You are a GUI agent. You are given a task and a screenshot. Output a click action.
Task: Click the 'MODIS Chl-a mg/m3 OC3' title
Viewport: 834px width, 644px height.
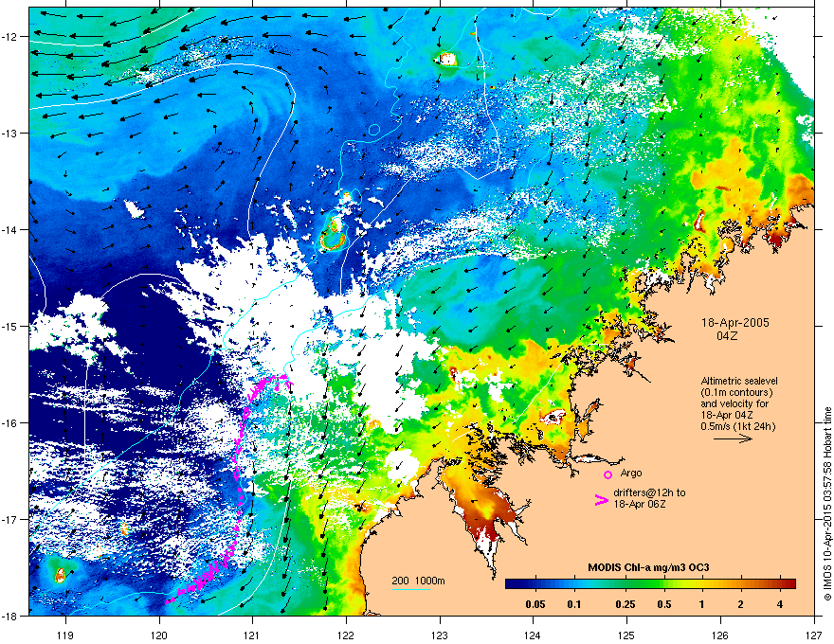click(648, 567)
